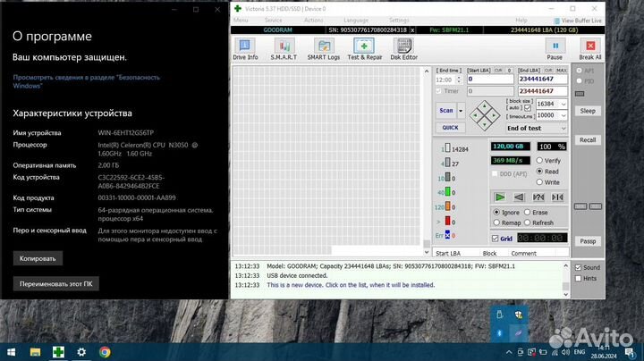Open the Language menu
This screenshot has width=644, height=361.
click(355, 20)
